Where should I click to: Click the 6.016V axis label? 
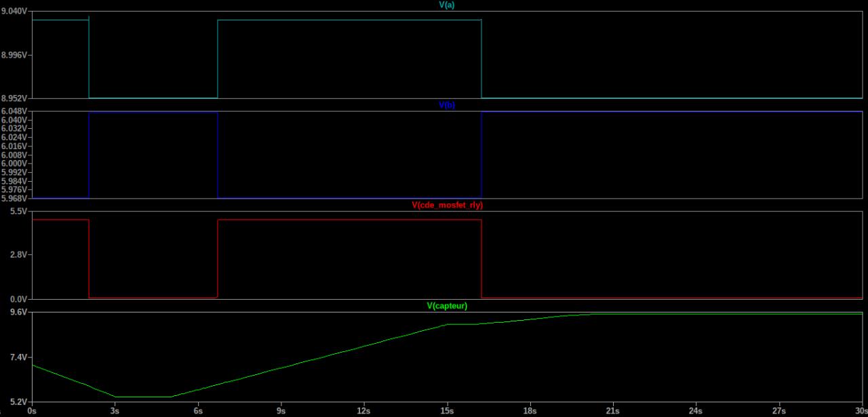click(x=14, y=146)
